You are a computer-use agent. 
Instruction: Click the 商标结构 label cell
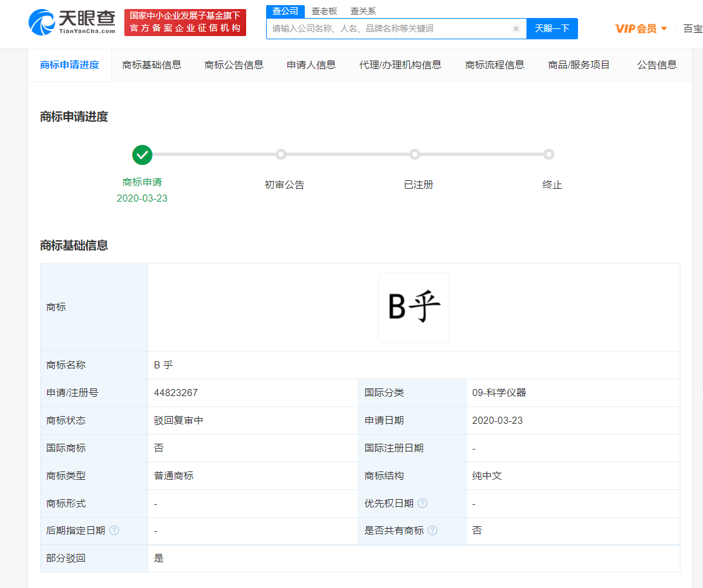[412, 475]
